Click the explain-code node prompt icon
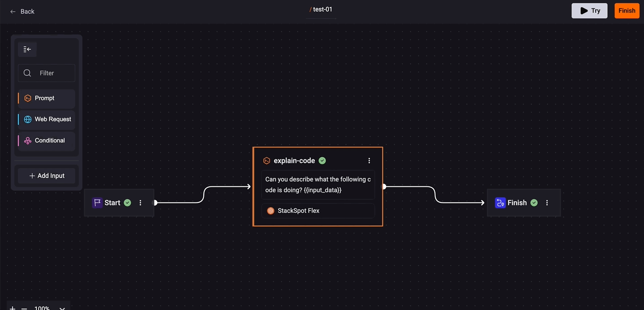The width and height of the screenshot is (644, 310). pyautogui.click(x=266, y=161)
